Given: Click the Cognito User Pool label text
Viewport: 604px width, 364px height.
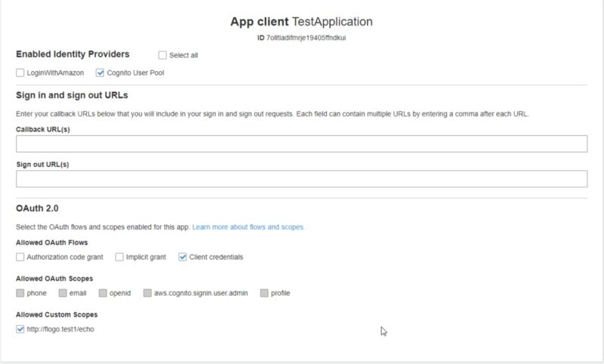Looking at the screenshot, I should [x=136, y=72].
